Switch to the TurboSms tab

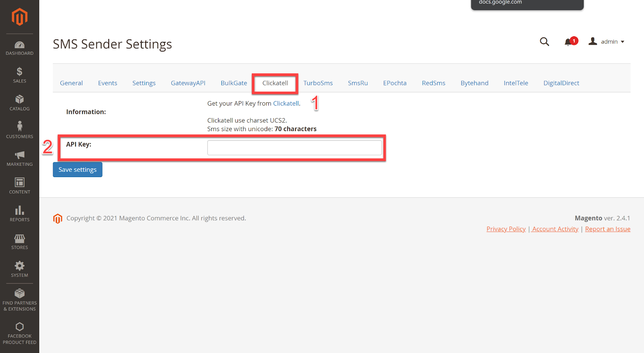[x=318, y=83]
